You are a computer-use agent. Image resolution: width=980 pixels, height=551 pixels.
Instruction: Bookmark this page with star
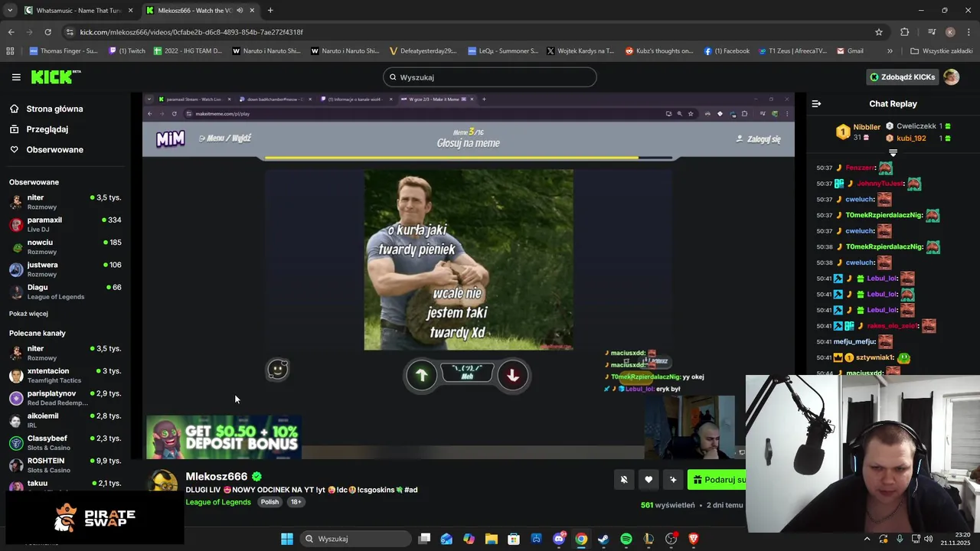879,32
